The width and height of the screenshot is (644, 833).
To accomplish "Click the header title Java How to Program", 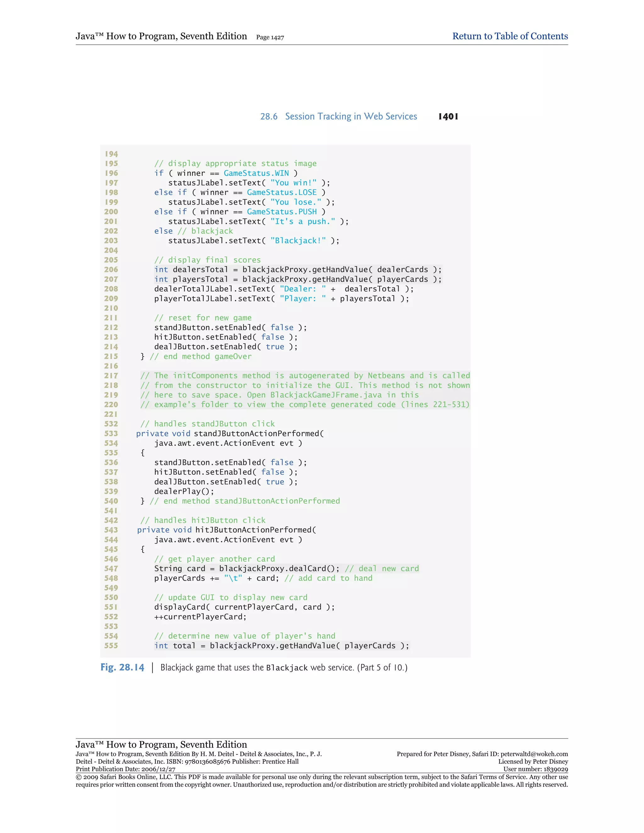I will click(x=161, y=36).
